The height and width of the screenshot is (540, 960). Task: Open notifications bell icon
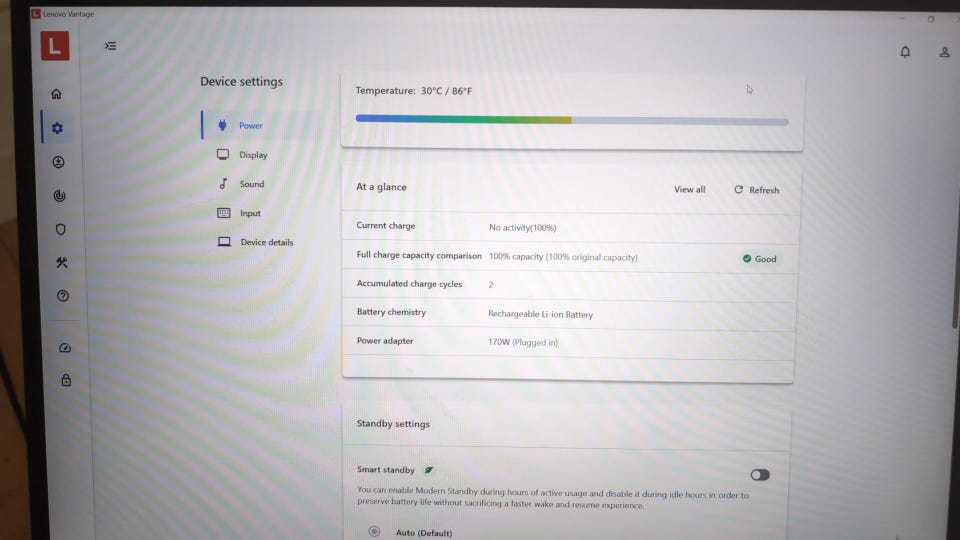[905, 52]
